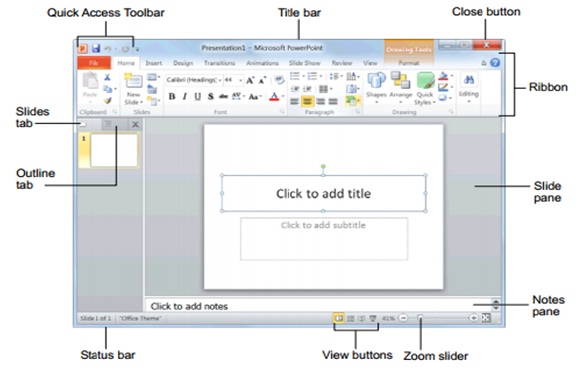Click the Redo icon in Quick Access Toolbar

(126, 49)
